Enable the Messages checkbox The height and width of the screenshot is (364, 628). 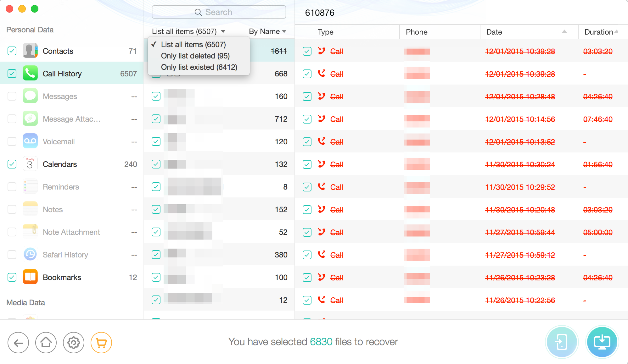click(12, 96)
